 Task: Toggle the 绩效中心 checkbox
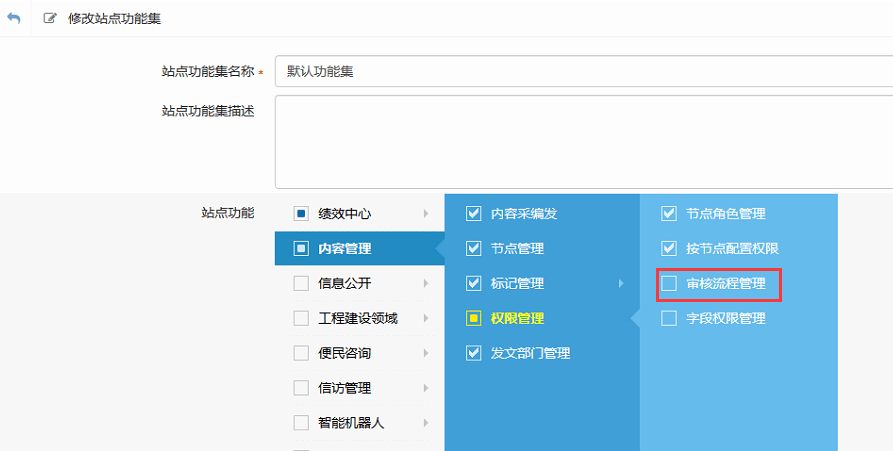tap(301, 213)
